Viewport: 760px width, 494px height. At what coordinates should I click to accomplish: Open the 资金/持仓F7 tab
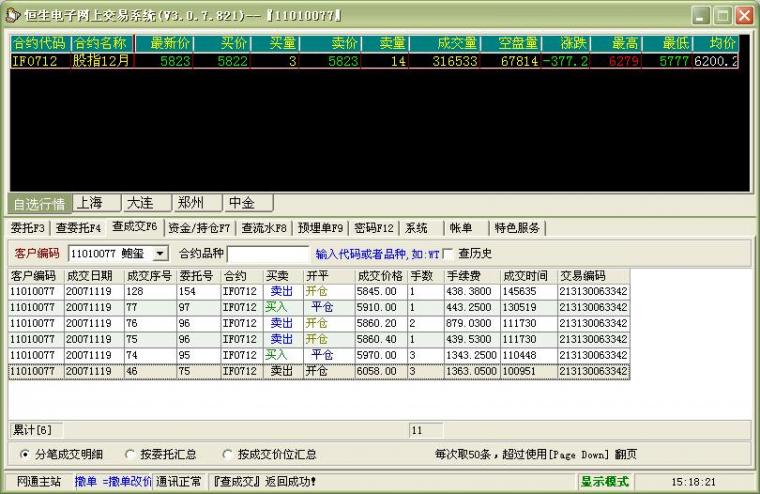pyautogui.click(x=199, y=228)
